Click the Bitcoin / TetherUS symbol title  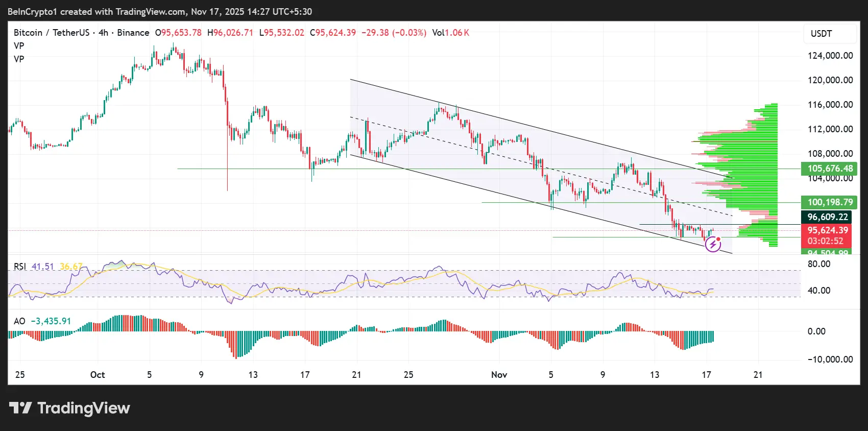click(51, 33)
